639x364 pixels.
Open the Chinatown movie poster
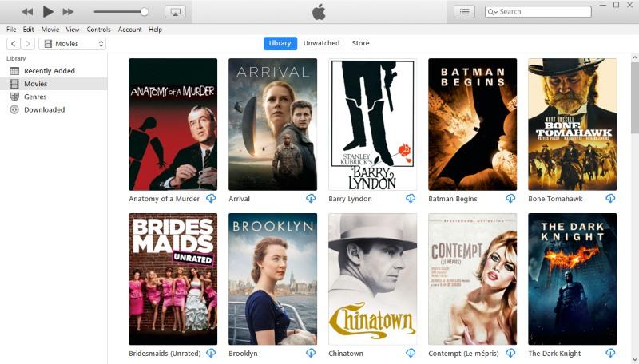coord(372,279)
